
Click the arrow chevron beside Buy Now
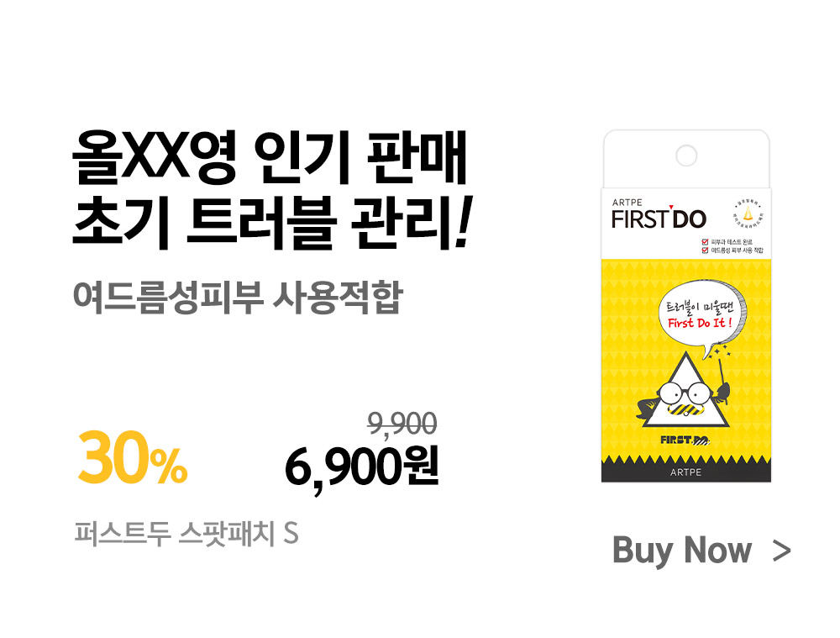pyautogui.click(x=781, y=551)
